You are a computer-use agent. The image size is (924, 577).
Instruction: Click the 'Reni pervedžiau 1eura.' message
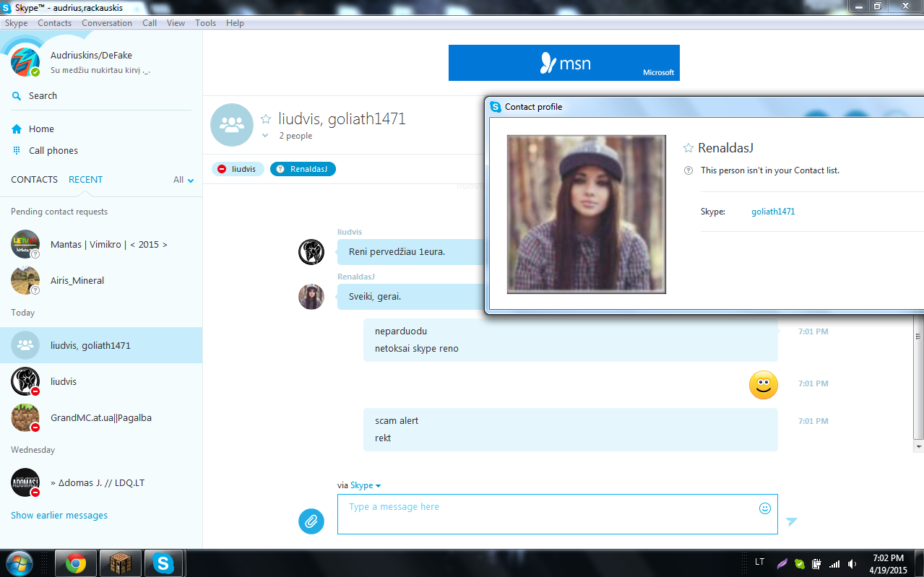397,252
